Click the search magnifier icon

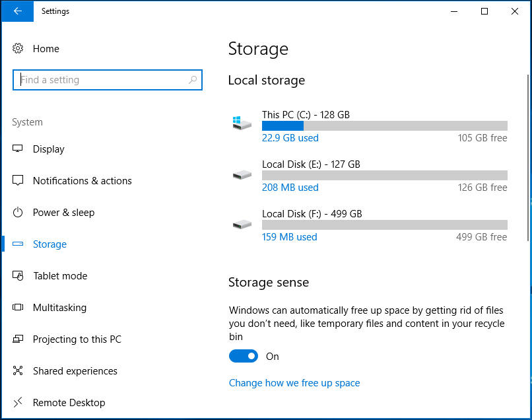193,80
